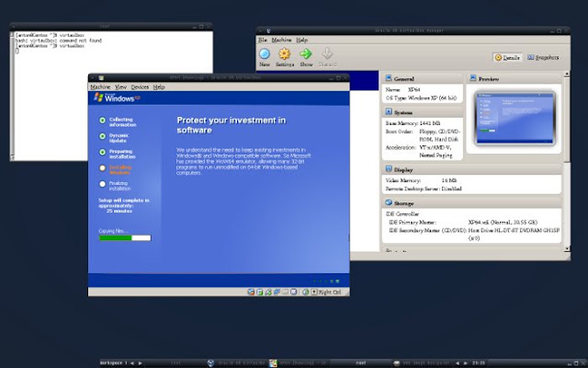The width and height of the screenshot is (588, 368).
Task: Click XP64 preview thumbnail
Action: point(514,119)
